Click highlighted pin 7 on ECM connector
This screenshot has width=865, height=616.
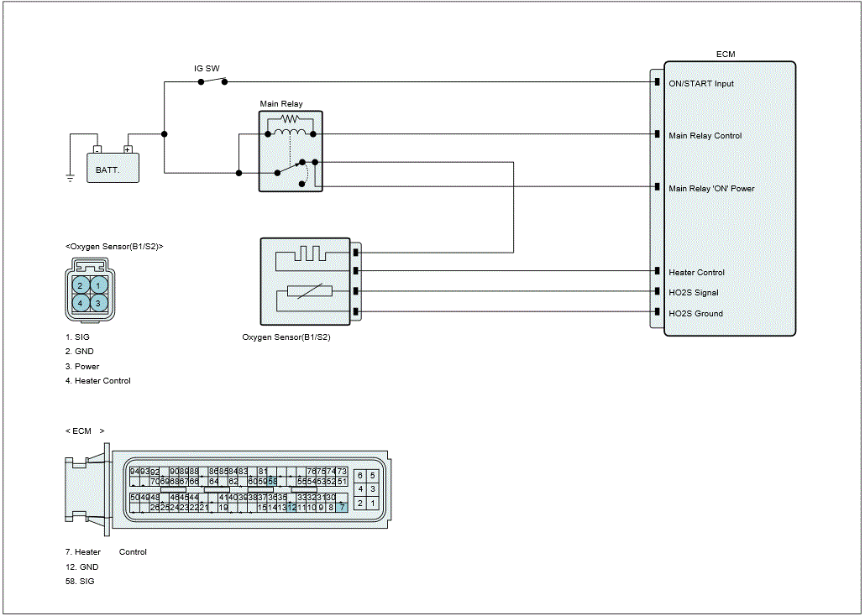tap(342, 507)
